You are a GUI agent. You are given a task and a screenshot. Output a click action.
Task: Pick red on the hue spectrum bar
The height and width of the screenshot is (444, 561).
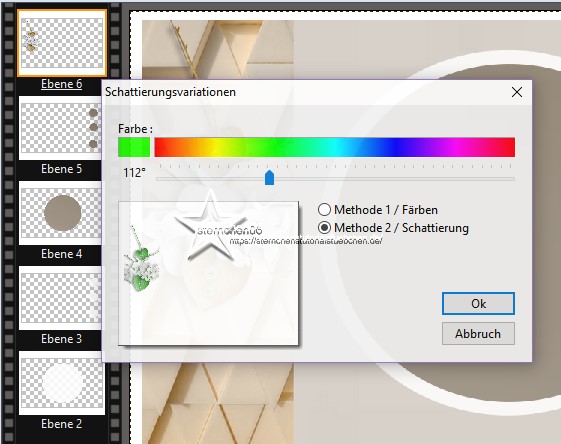[x=159, y=147]
